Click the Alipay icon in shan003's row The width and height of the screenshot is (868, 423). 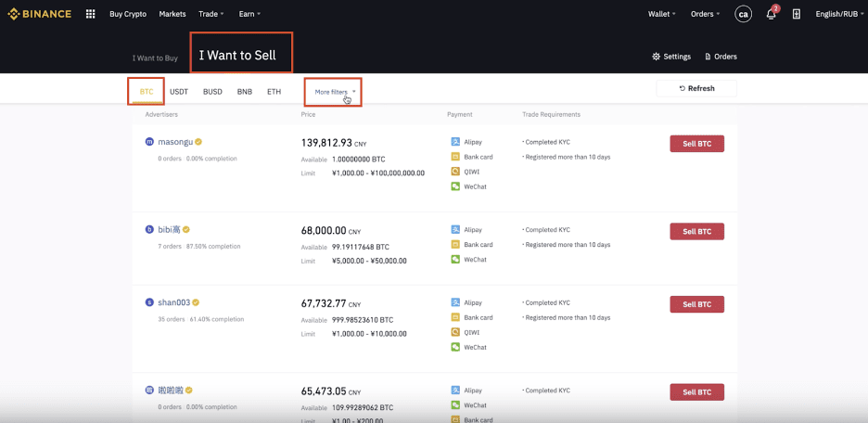coord(455,302)
